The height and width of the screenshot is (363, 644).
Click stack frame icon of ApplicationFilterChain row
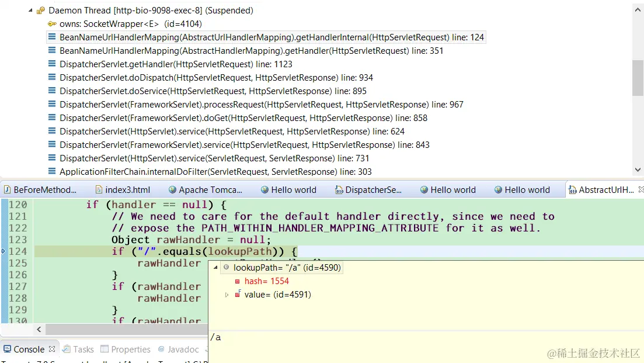point(52,171)
